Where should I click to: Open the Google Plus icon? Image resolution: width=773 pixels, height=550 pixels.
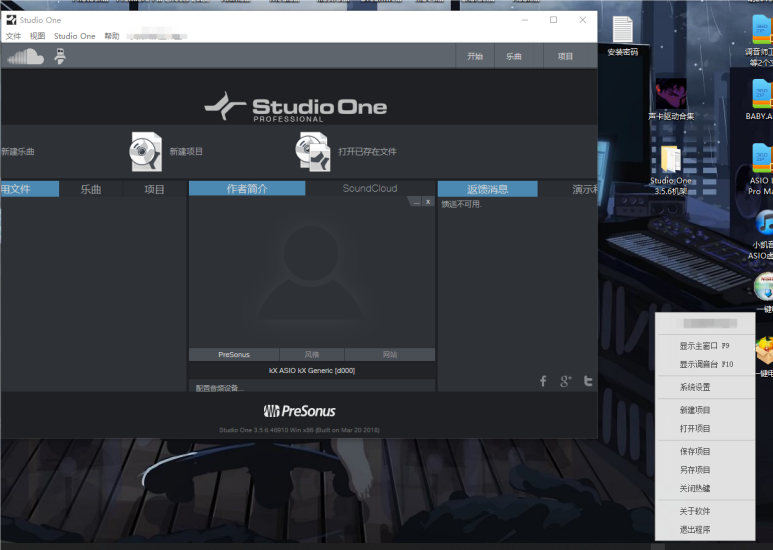click(x=565, y=381)
